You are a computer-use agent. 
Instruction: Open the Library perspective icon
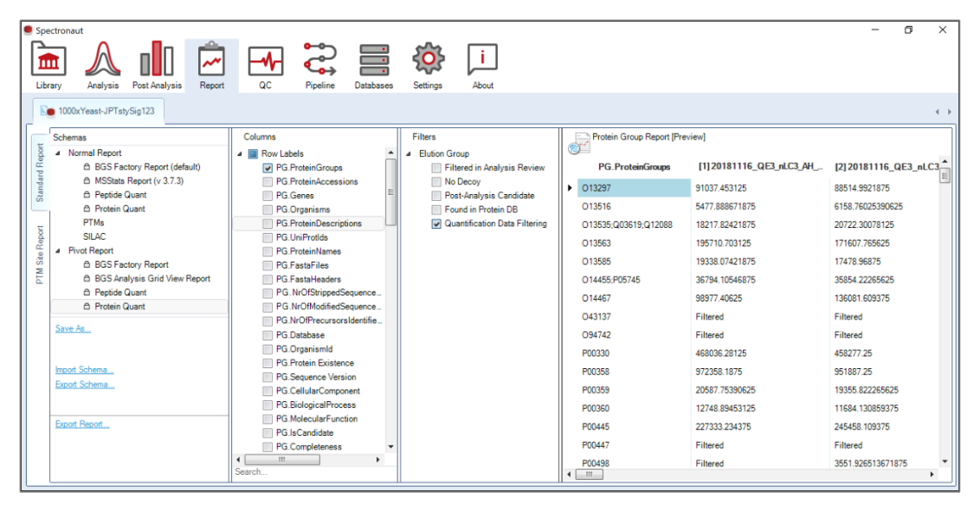[x=48, y=60]
